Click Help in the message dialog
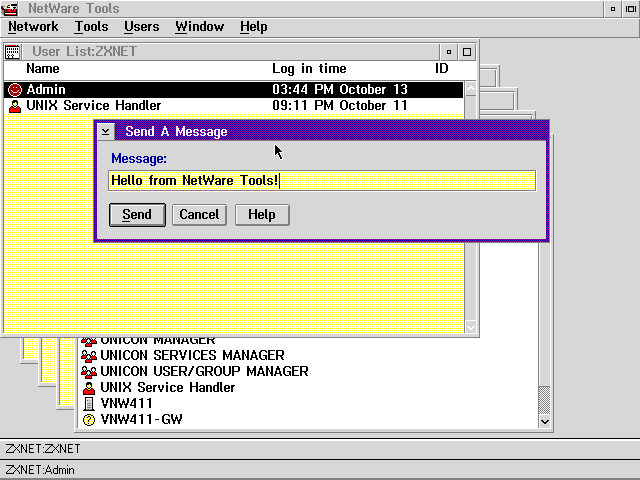This screenshot has width=640, height=480. coord(262,215)
